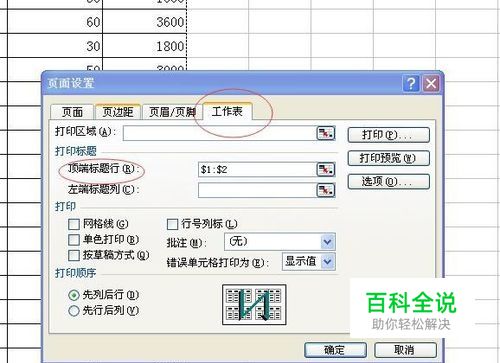Click the range selector icon for 打印区域
500x363 pixels.
(325, 133)
